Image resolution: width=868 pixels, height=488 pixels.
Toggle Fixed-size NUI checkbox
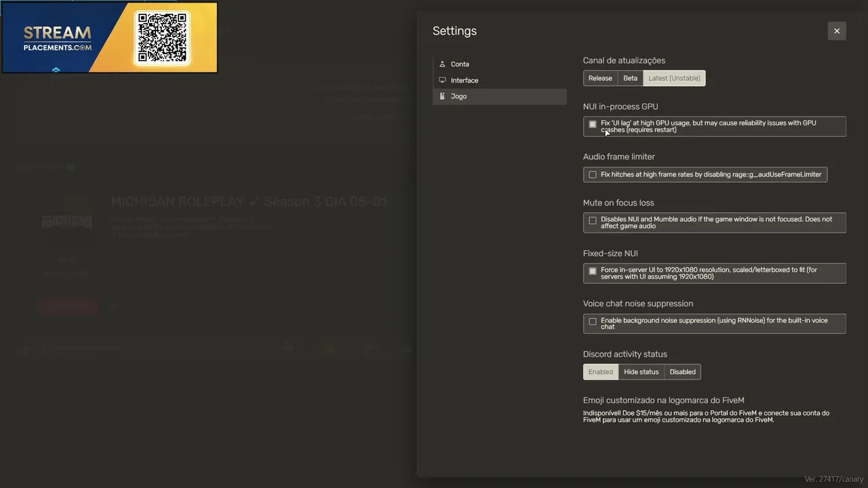(593, 271)
